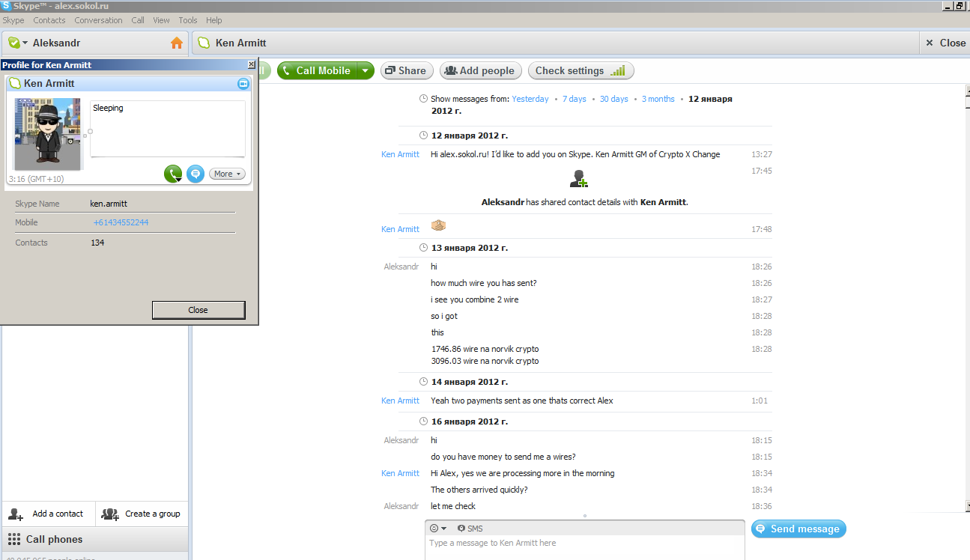Show messages from 30 days
The image size is (970, 560).
pyautogui.click(x=614, y=99)
